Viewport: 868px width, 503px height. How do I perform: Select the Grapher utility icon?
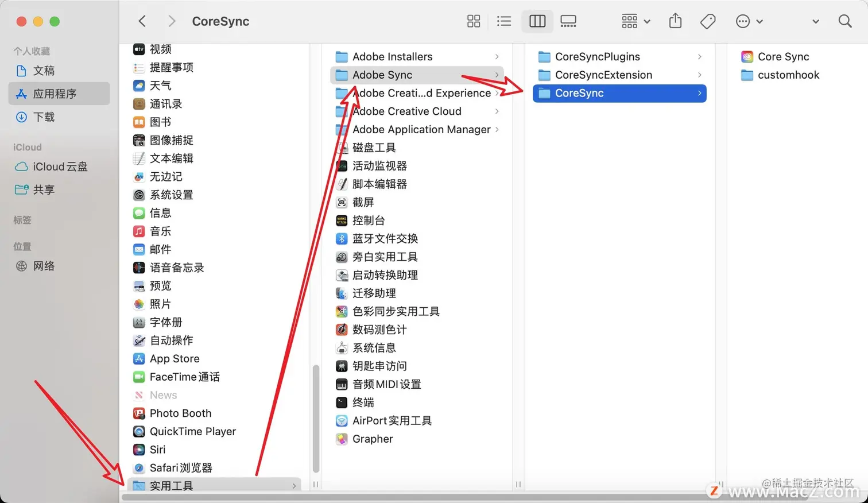pos(342,439)
